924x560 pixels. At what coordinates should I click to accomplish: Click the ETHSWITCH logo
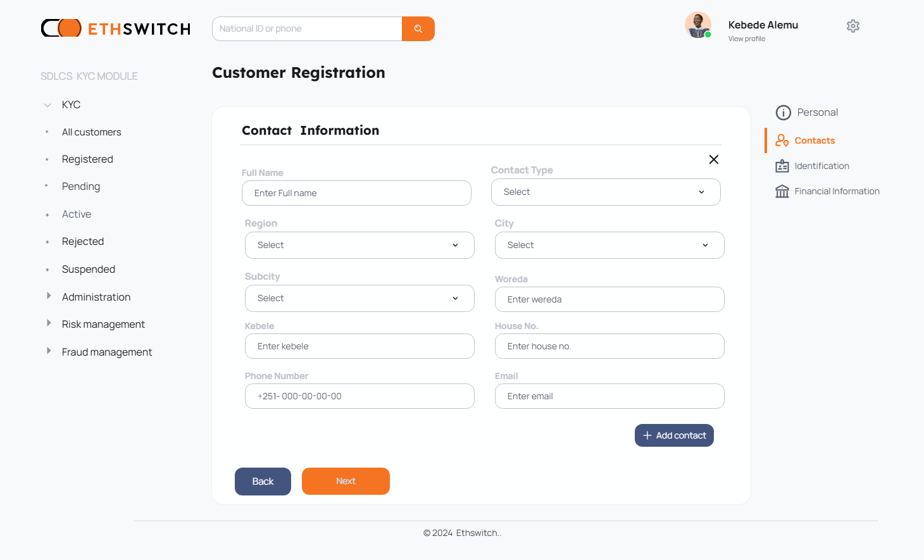(116, 28)
